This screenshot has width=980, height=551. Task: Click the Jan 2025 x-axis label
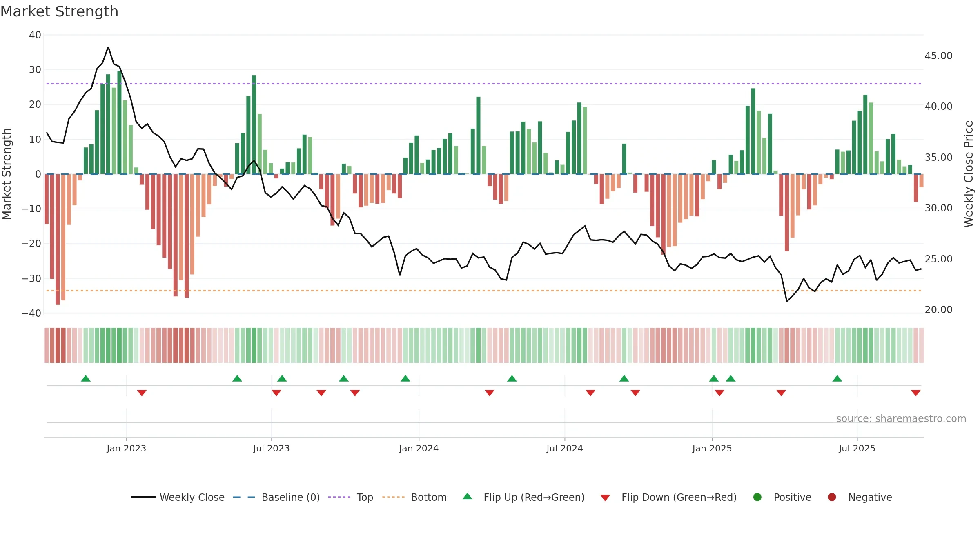(712, 448)
